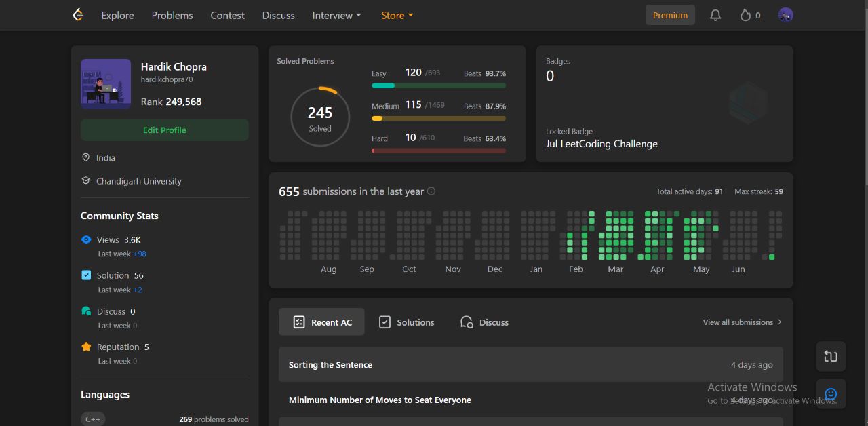This screenshot has height=426, width=868.
Task: Click the Premium button
Action: coord(670,15)
